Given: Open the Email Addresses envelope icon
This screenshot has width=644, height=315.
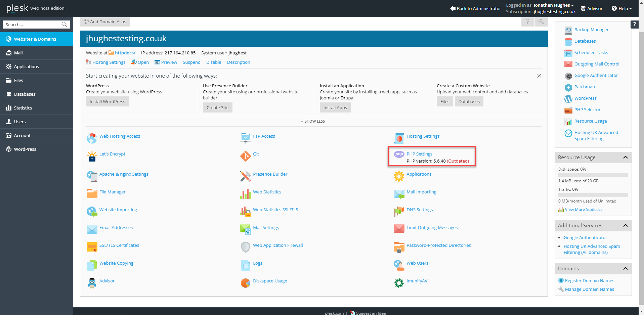Looking at the screenshot, I should [x=92, y=229].
